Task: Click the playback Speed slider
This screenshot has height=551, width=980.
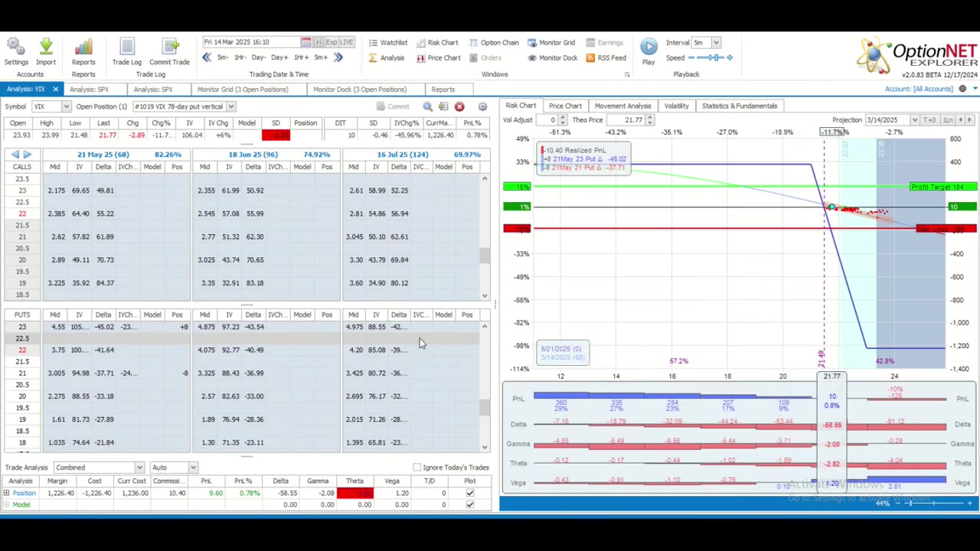Action: [712, 57]
